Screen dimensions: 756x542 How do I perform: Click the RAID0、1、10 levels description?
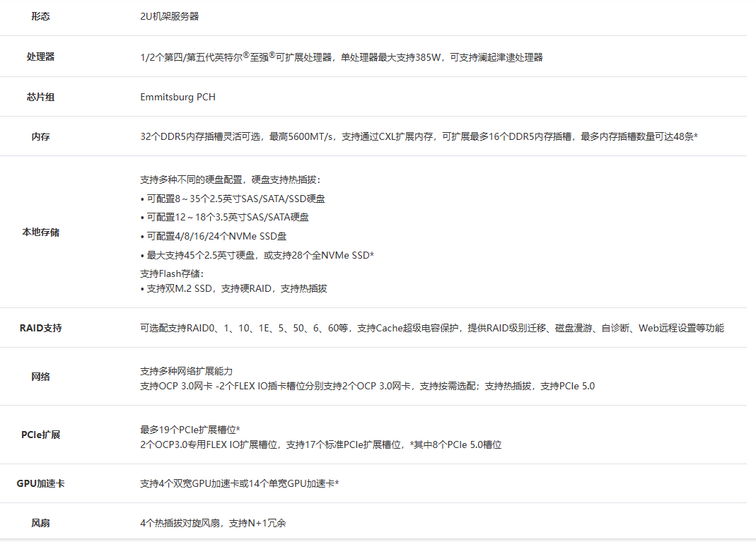coord(432,328)
